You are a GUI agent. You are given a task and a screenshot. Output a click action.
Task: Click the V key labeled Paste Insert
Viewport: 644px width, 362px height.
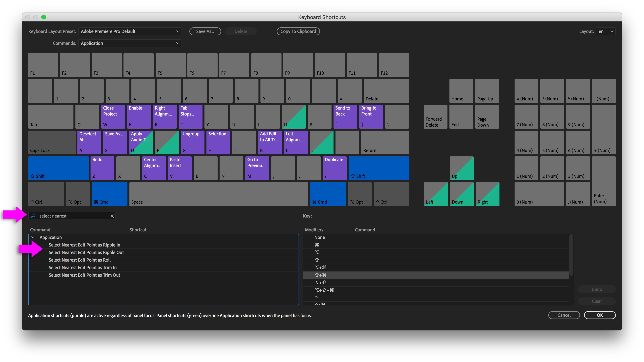click(179, 168)
